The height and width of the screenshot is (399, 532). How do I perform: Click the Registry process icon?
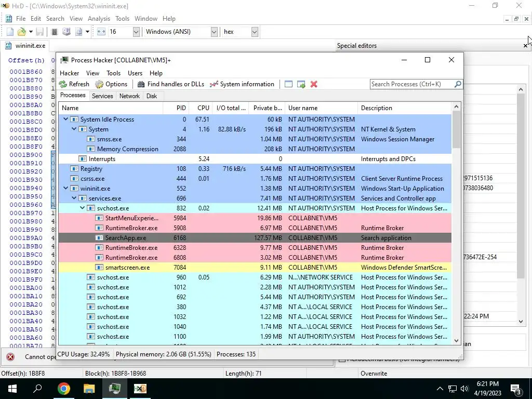click(x=74, y=169)
